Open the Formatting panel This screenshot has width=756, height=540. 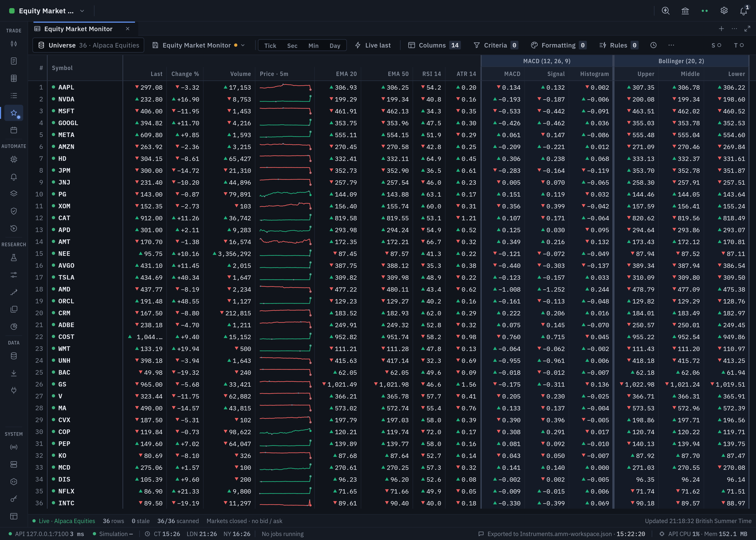(x=559, y=45)
